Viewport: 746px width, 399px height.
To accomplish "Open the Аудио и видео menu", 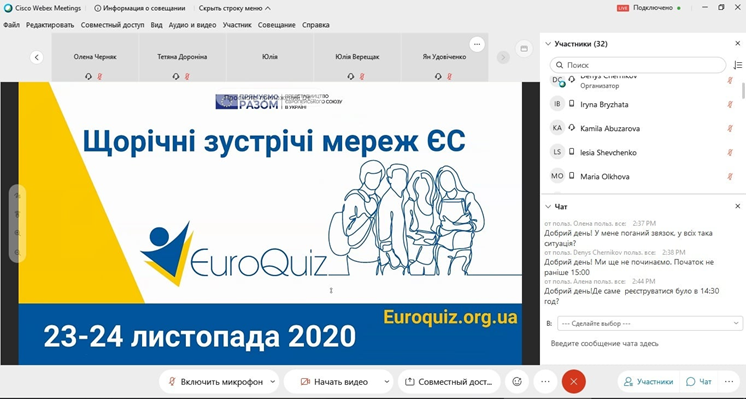I will tap(192, 25).
